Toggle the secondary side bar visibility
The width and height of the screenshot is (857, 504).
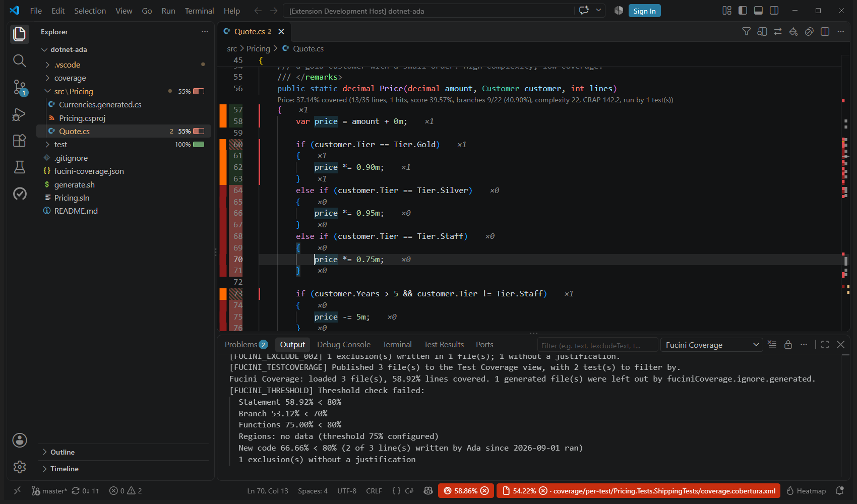click(774, 11)
